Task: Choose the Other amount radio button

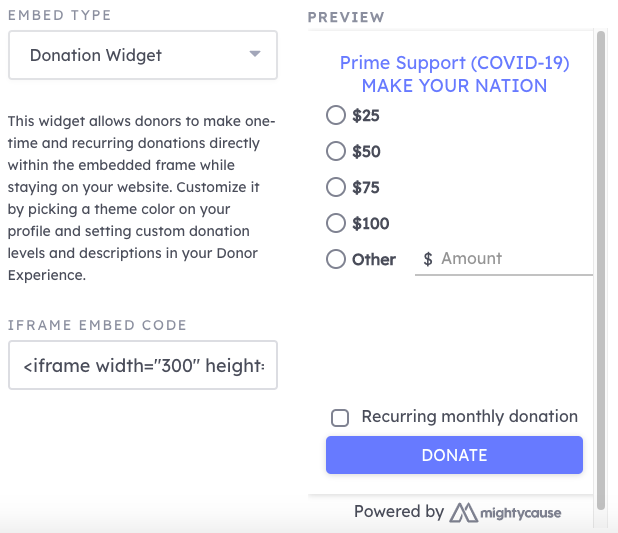Action: tap(336, 259)
